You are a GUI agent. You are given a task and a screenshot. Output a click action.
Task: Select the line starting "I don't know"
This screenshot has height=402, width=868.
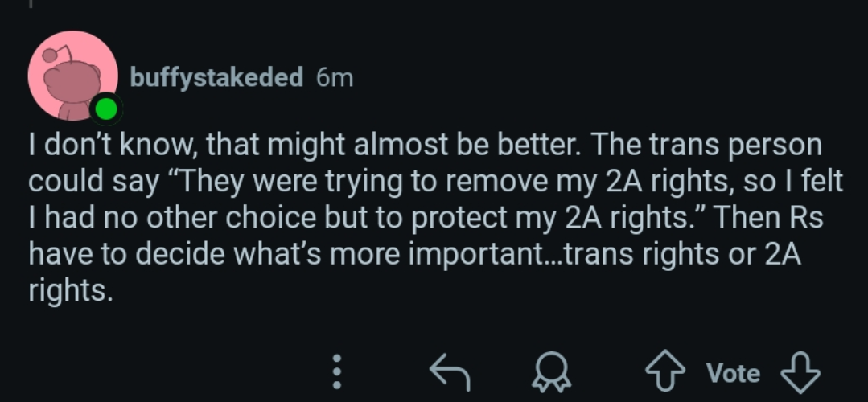pos(425,146)
